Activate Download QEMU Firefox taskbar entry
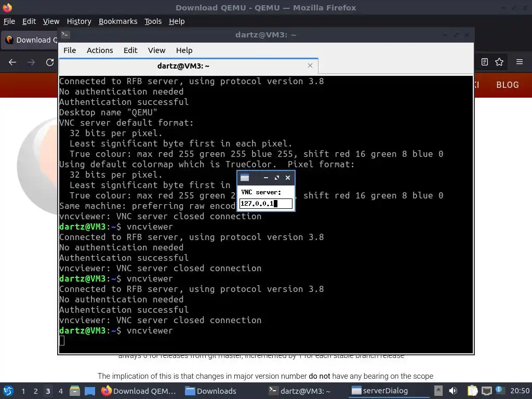This screenshot has height=399, width=532. click(139, 391)
